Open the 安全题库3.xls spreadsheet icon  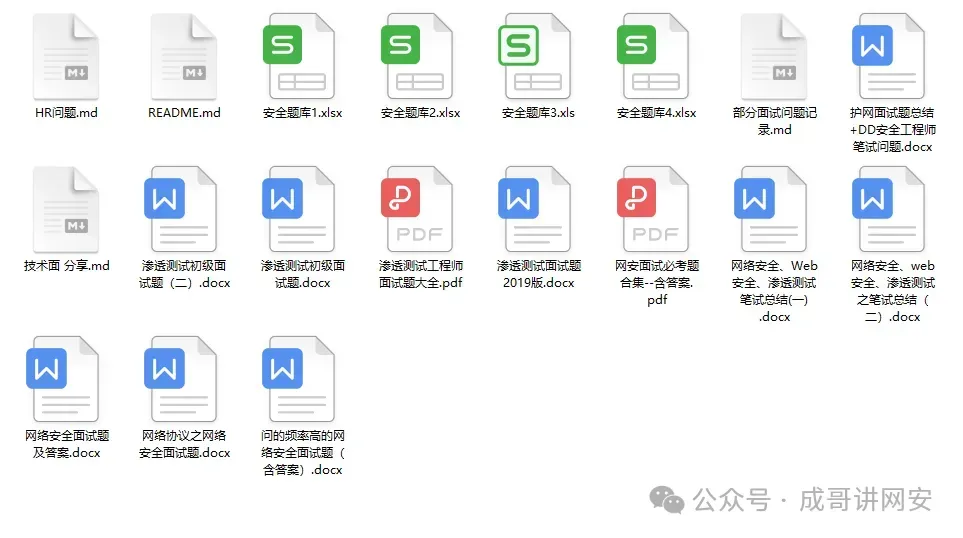tap(534, 57)
